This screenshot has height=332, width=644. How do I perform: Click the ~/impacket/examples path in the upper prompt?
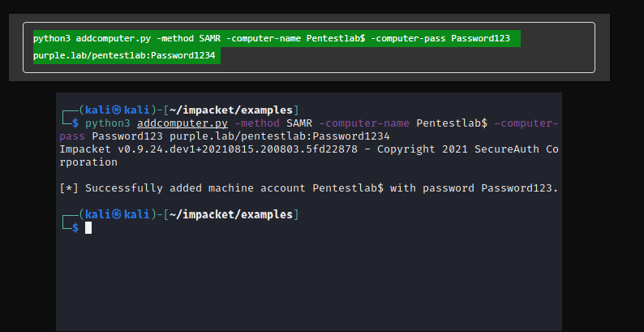click(x=231, y=110)
